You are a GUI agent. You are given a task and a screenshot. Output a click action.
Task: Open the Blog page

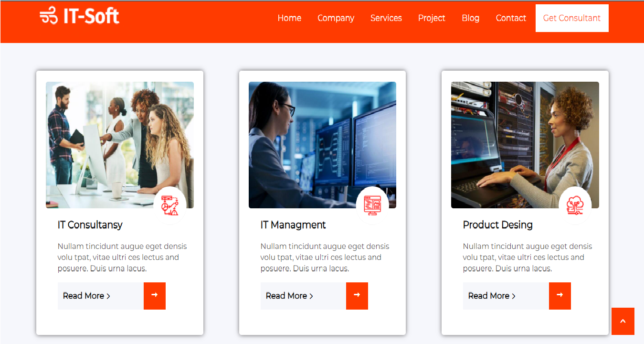point(470,18)
